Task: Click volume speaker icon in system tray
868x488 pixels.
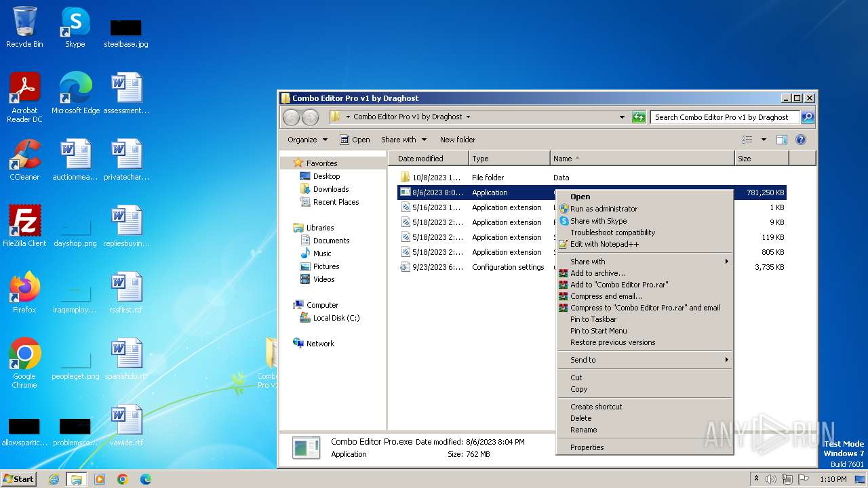Action: click(x=771, y=479)
